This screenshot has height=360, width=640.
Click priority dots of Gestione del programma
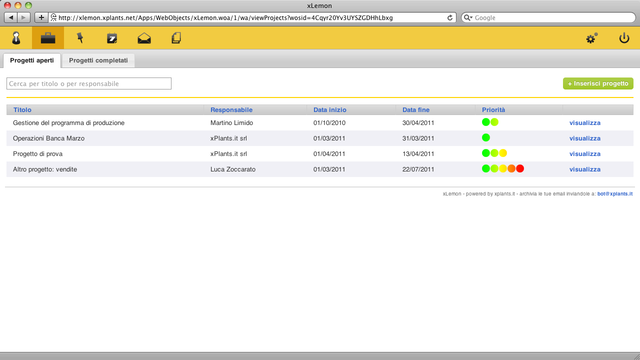tap(490, 122)
